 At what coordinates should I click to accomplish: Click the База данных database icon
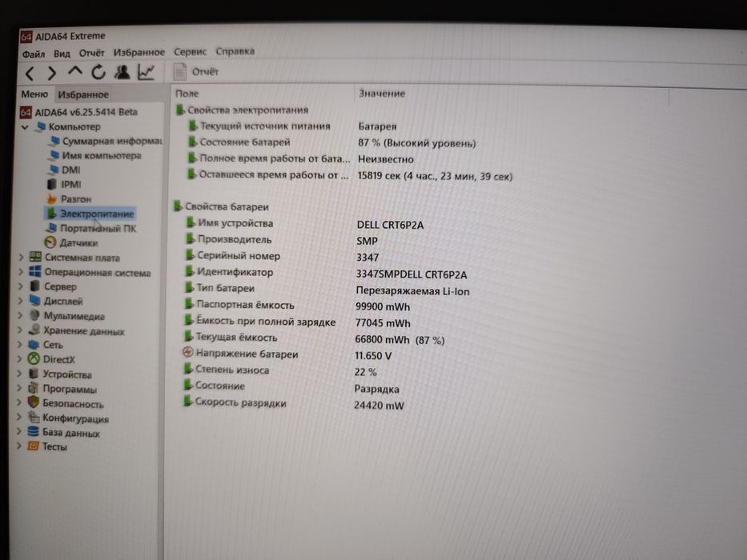[33, 432]
